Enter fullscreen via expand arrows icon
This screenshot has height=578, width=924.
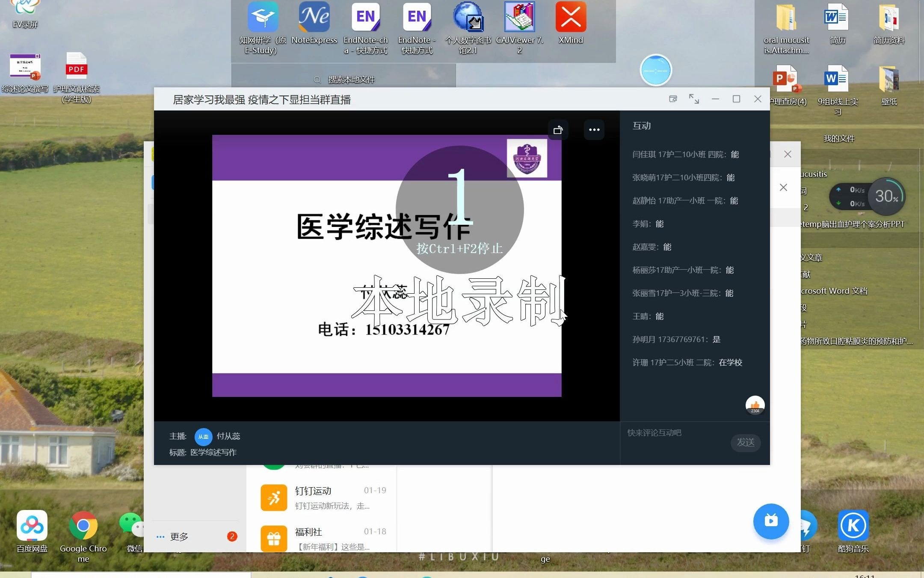pos(694,99)
